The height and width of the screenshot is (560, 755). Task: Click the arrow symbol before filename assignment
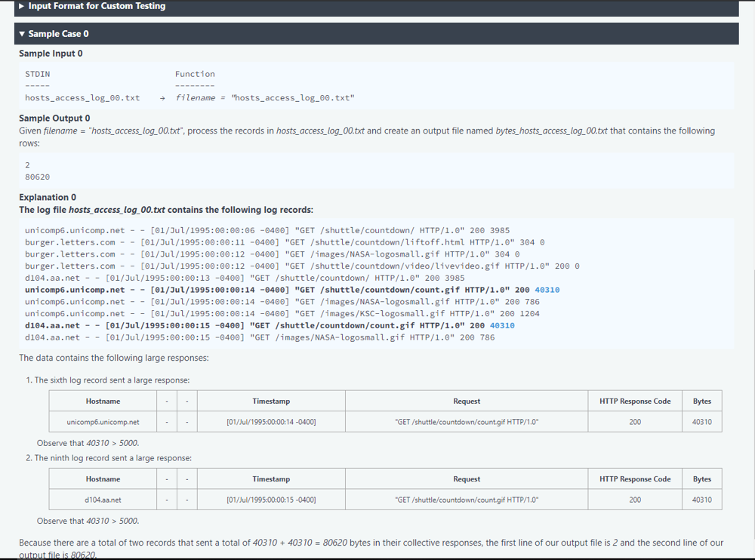162,98
